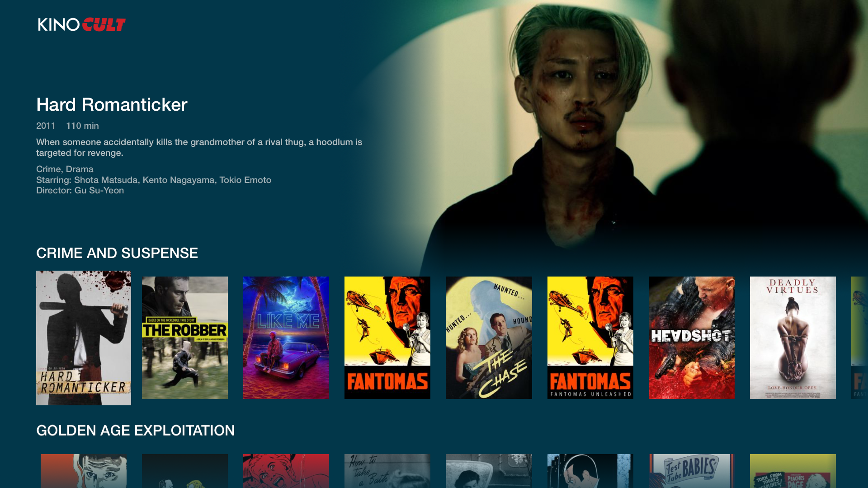Click the Golden Age Exploitation heading
Screen dimensions: 868x488
click(x=136, y=431)
